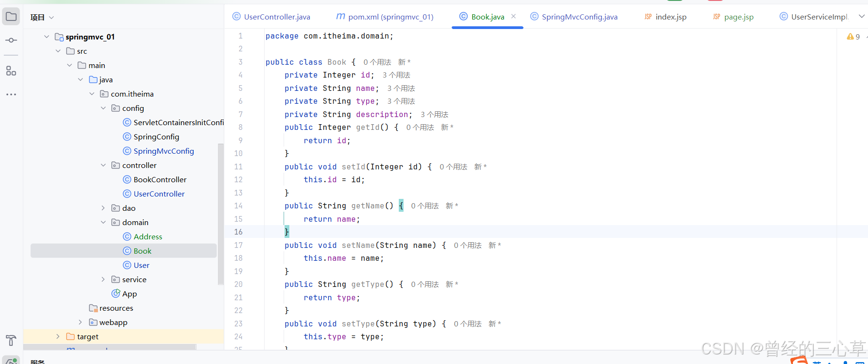This screenshot has width=868, height=364.
Task: Open the Build hammer tool icon
Action: click(x=11, y=340)
